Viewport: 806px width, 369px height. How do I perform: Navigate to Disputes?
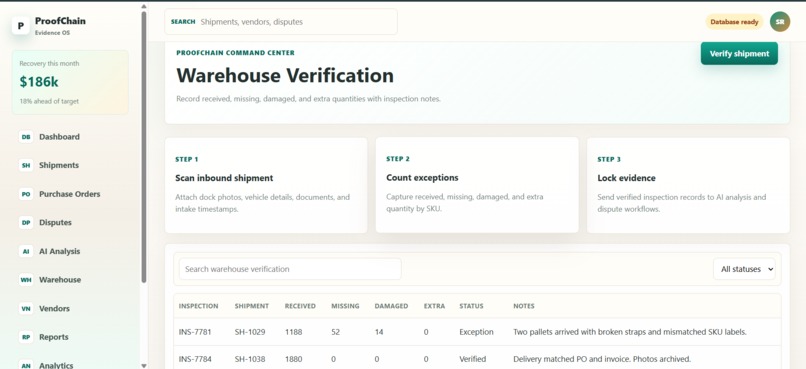[x=56, y=223]
